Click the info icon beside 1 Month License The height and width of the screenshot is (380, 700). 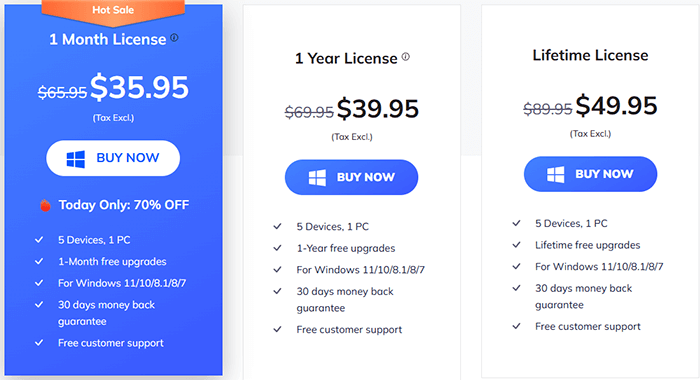(175, 38)
